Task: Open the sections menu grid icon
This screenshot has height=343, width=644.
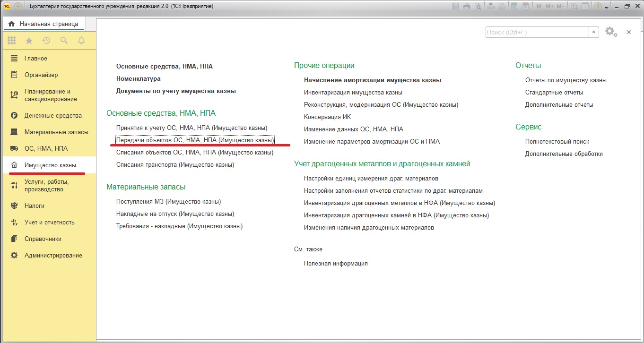Action: 12,41
